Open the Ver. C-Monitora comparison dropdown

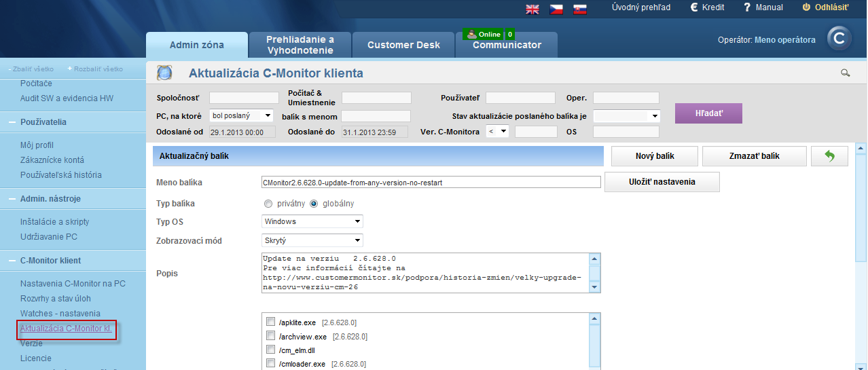pos(498,132)
